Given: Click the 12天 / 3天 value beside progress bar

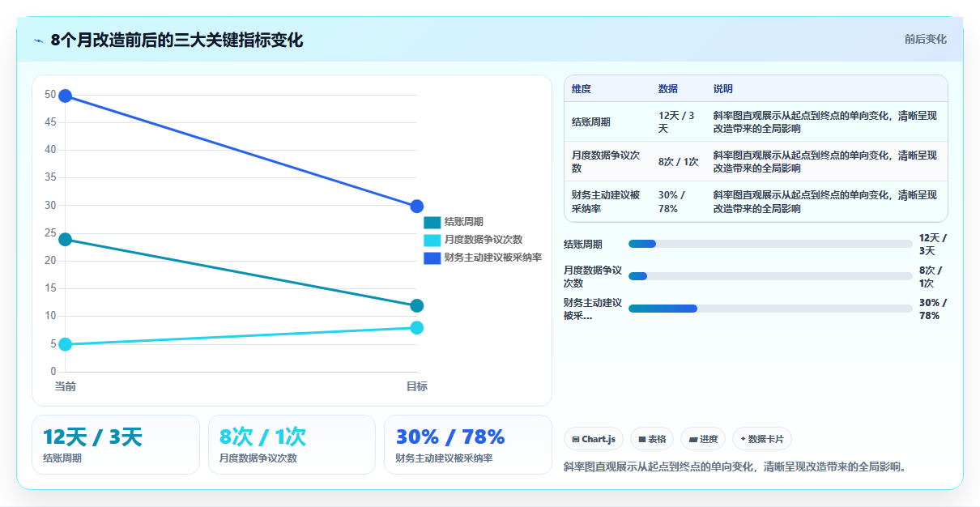Looking at the screenshot, I should click(933, 245).
